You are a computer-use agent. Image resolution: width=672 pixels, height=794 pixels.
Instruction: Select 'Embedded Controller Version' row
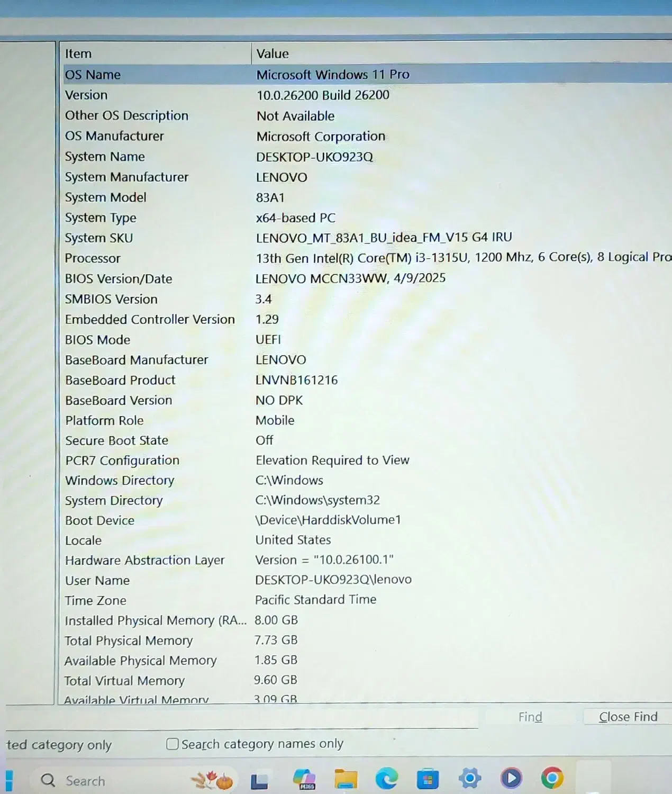tap(368, 319)
